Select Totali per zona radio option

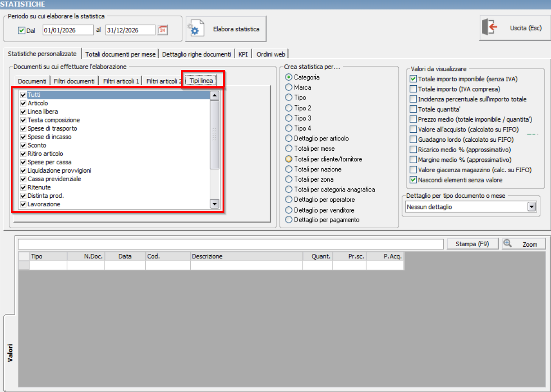[289, 179]
